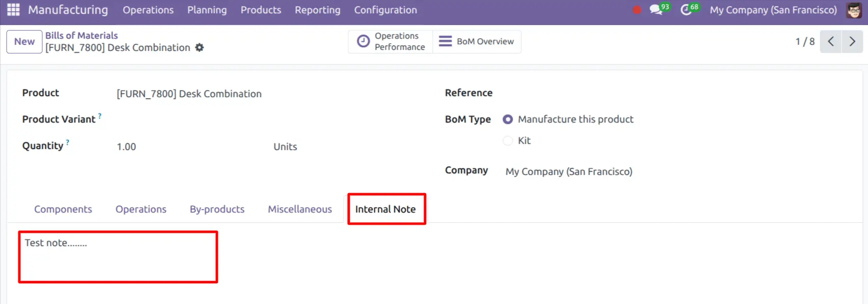Open the apps grid menu icon
Image resolution: width=868 pixels, height=304 pixels.
click(x=13, y=10)
